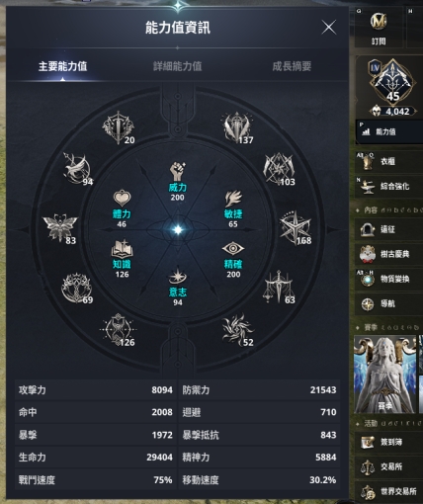This screenshot has width=423, height=504.
Task: Select the 主要能力值 tab
Action: [x=62, y=66]
